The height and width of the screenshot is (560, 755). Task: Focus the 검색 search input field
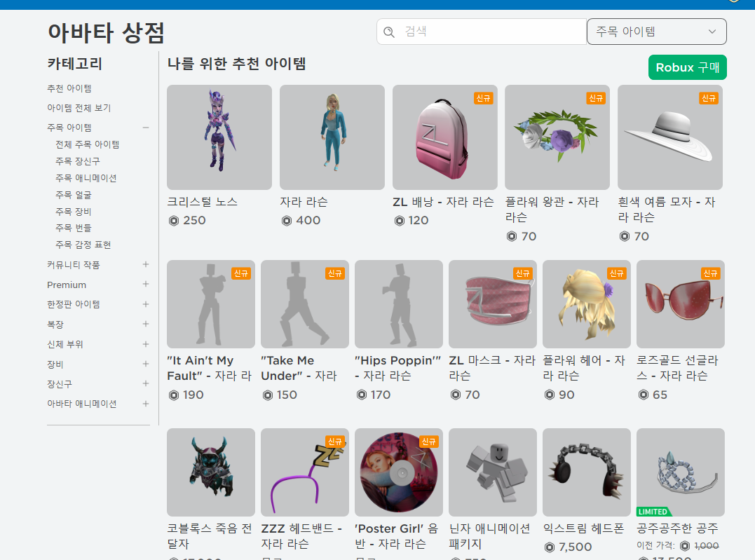click(x=482, y=32)
